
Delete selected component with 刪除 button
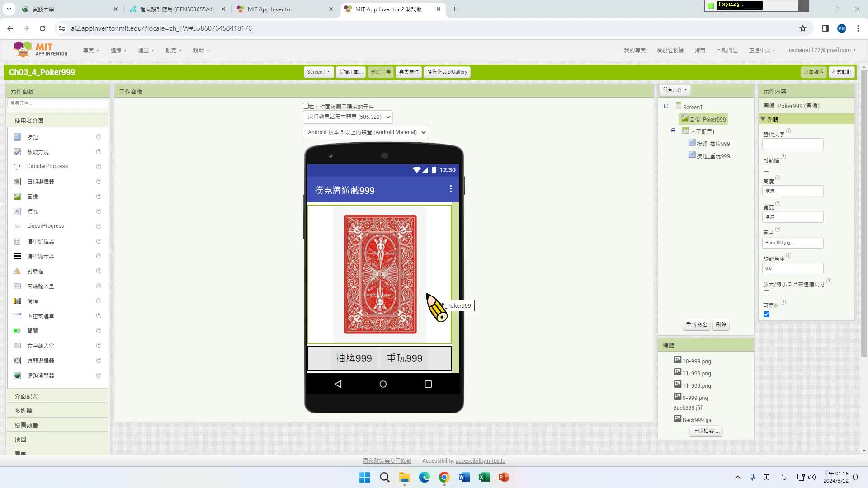click(721, 325)
